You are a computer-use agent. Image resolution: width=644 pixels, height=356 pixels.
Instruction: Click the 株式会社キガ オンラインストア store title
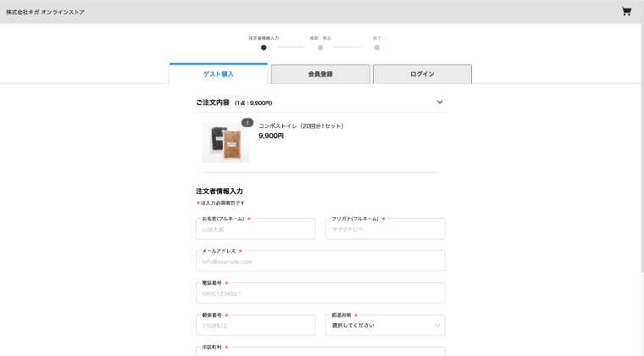[x=46, y=12]
